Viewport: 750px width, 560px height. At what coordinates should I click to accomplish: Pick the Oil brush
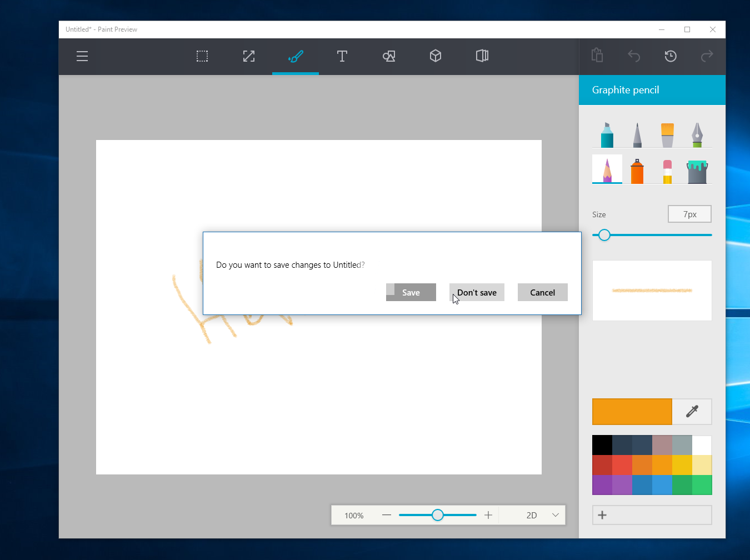(667, 135)
